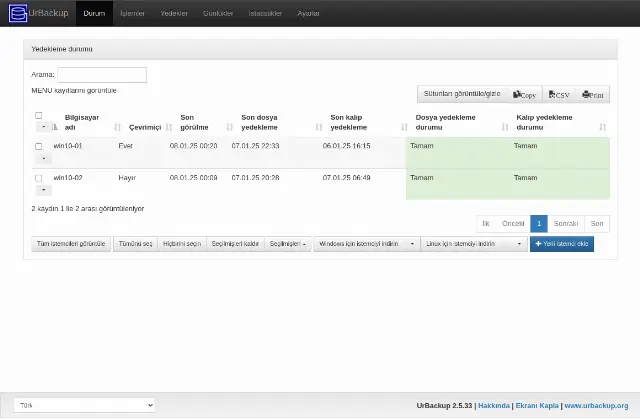Click the 07.01.25 22:33 file backup cell
Viewport: 640px width, 420px height.
coord(256,146)
